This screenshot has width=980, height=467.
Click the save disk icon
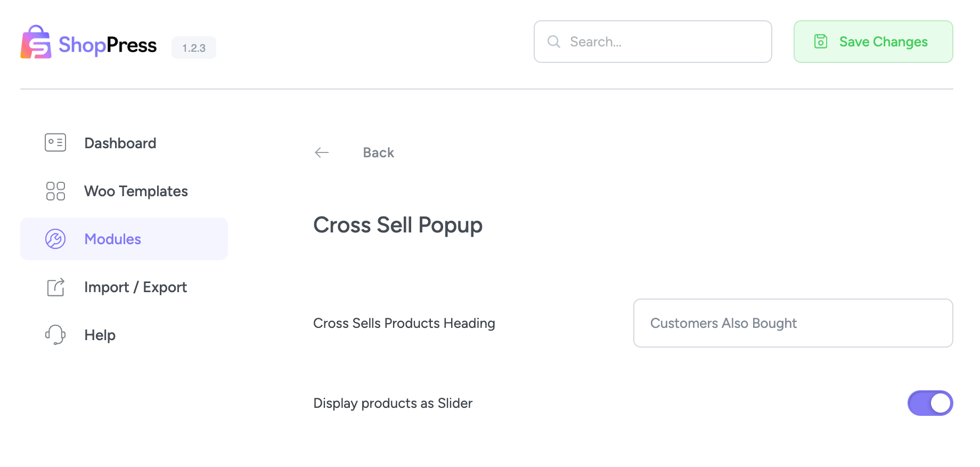click(821, 42)
